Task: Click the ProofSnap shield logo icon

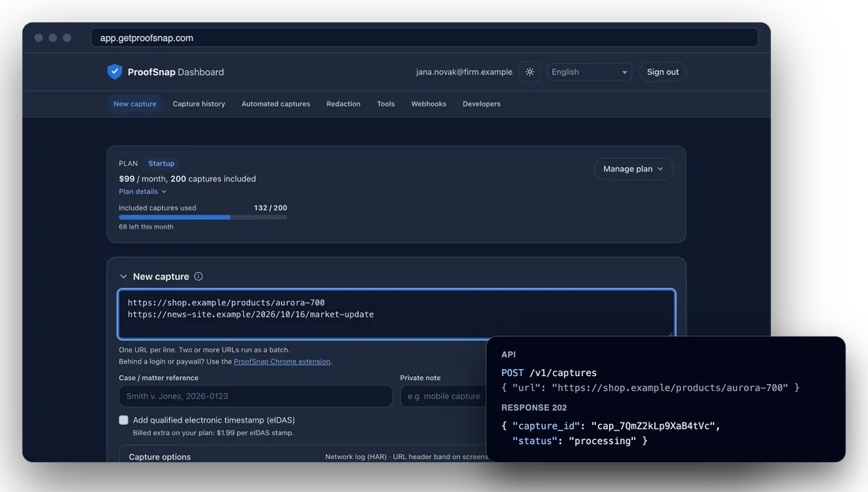Action: coord(114,72)
